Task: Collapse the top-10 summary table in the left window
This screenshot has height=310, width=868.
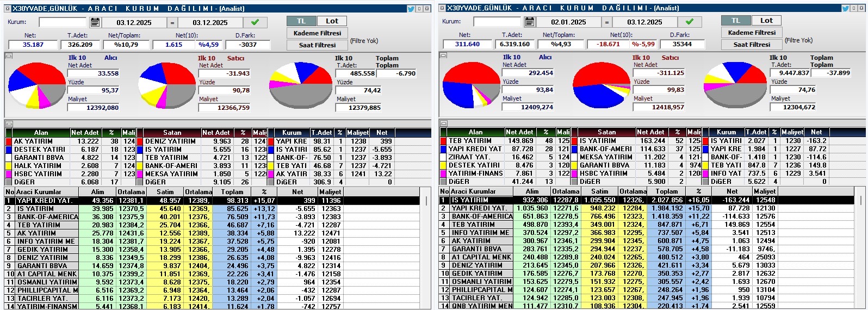Action: 8,124
